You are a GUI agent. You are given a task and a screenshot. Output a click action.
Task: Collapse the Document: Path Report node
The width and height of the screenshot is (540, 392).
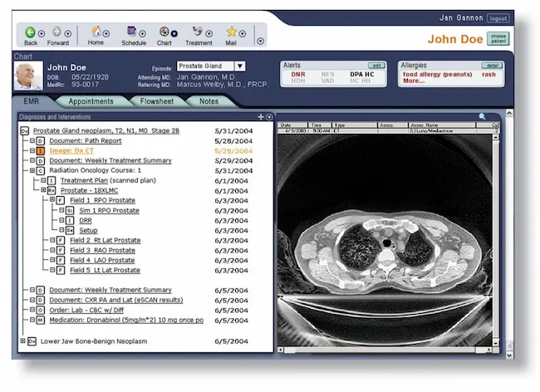point(32,141)
